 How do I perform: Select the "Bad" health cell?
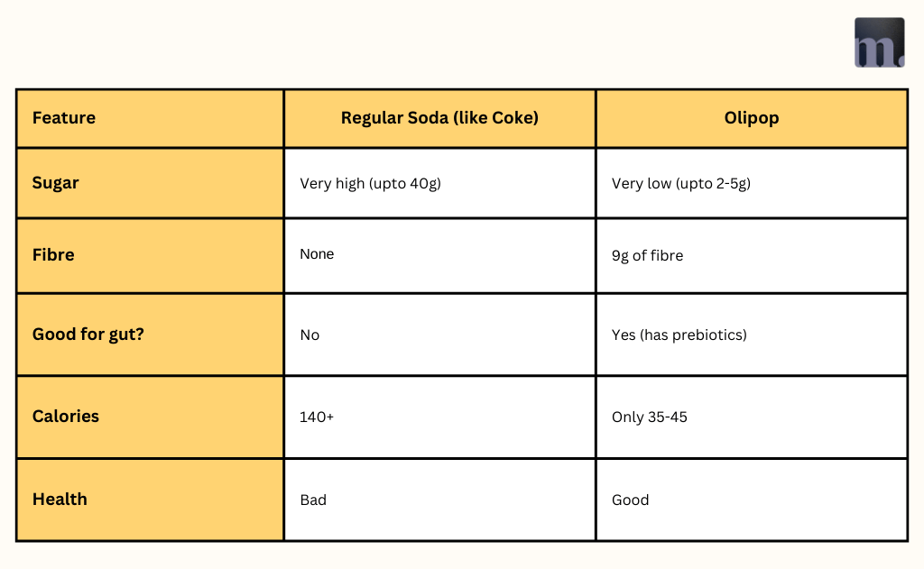pos(313,500)
